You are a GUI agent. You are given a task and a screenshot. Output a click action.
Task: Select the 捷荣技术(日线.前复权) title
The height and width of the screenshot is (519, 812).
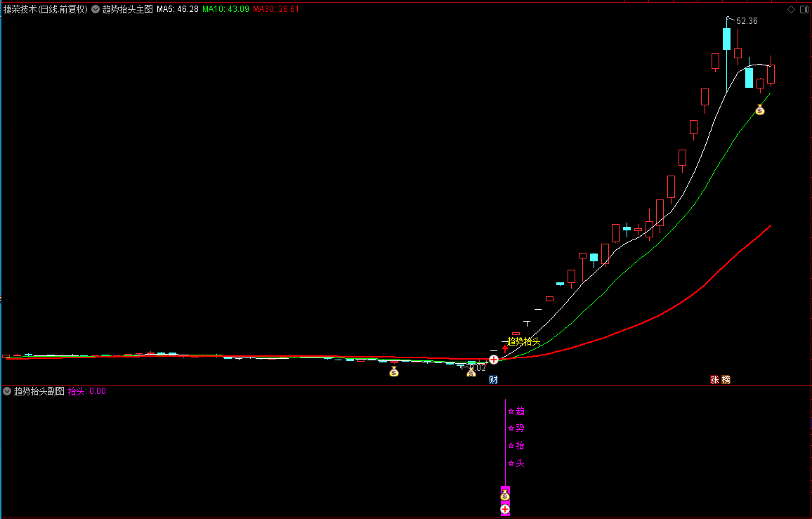click(46, 9)
